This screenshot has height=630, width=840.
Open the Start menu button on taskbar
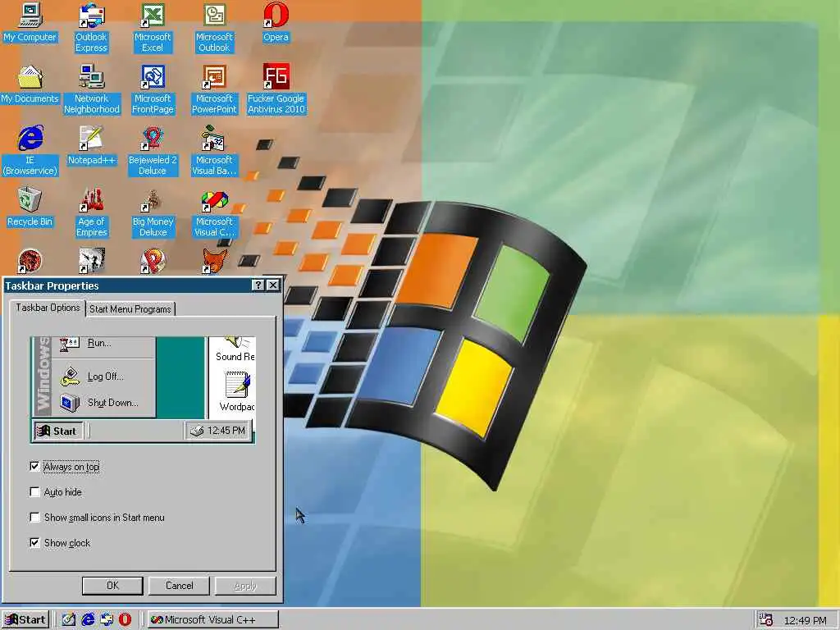point(25,620)
